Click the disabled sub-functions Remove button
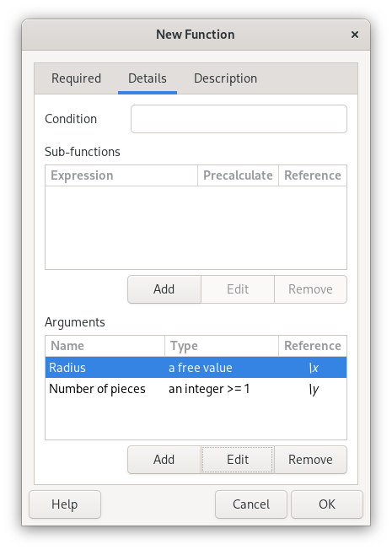This screenshot has height=550, width=392. point(310,289)
